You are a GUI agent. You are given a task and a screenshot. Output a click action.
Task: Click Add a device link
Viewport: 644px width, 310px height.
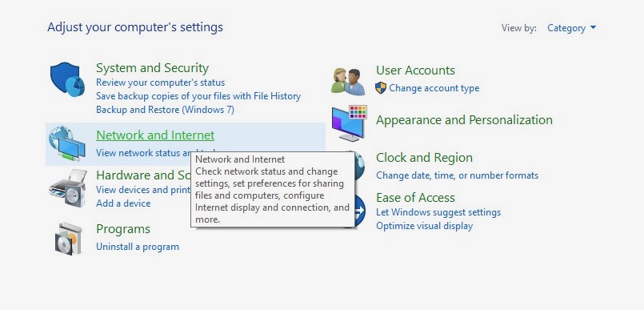tap(123, 203)
